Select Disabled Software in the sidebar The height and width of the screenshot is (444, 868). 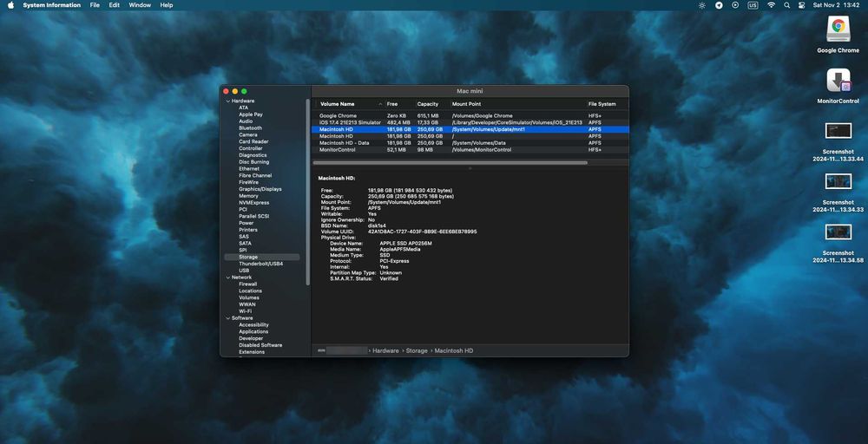pyautogui.click(x=260, y=345)
